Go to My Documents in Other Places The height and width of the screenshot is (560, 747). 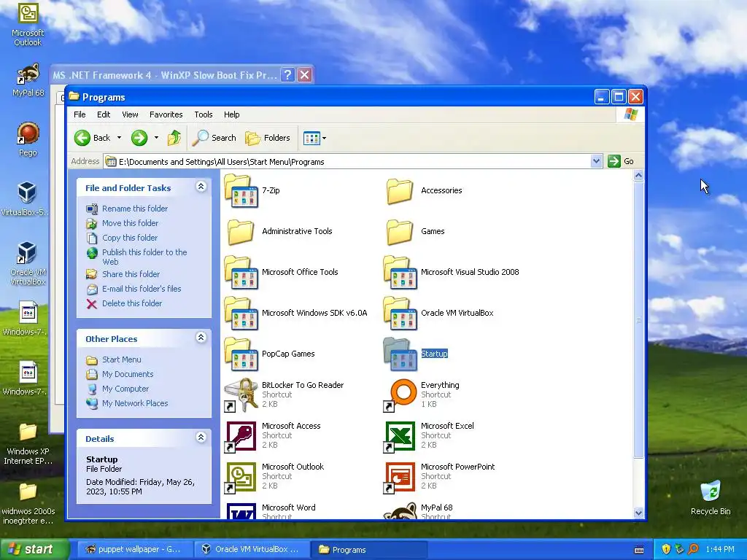(128, 374)
